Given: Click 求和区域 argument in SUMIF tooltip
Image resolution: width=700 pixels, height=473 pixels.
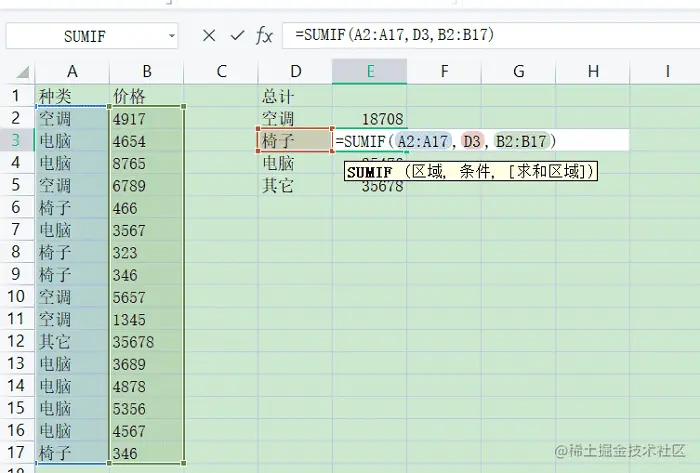Looking at the screenshot, I should (550, 171).
